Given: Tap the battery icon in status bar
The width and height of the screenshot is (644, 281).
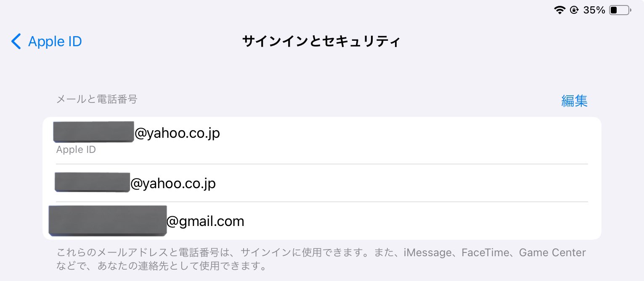Looking at the screenshot, I should pos(620,10).
